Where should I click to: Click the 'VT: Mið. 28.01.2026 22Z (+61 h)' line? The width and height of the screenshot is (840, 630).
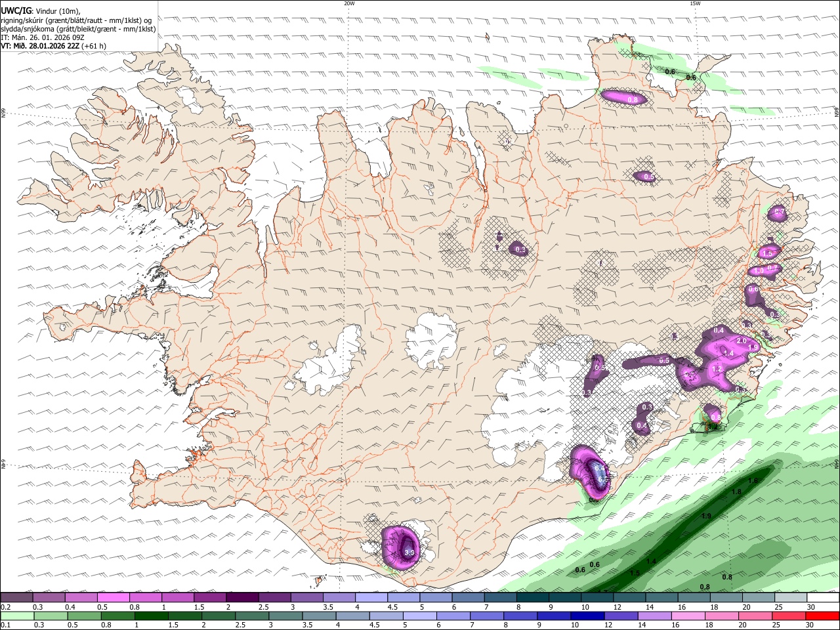click(x=54, y=46)
